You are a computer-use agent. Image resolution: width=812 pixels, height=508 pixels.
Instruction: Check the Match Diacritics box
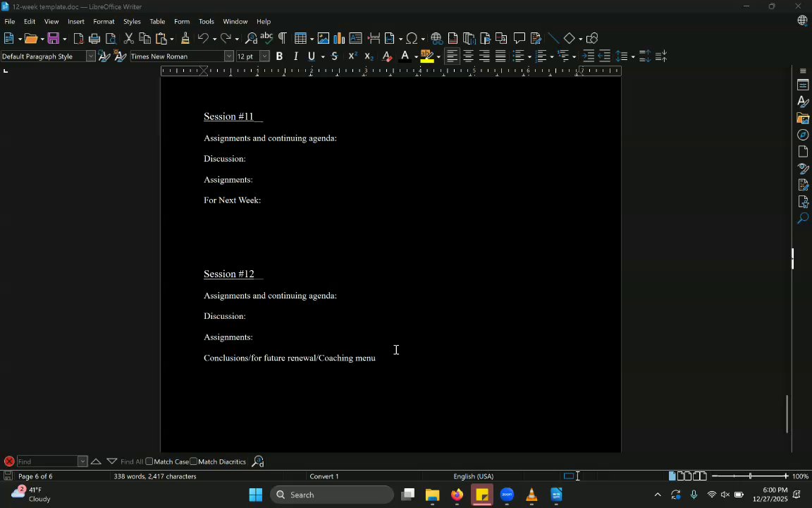(194, 461)
